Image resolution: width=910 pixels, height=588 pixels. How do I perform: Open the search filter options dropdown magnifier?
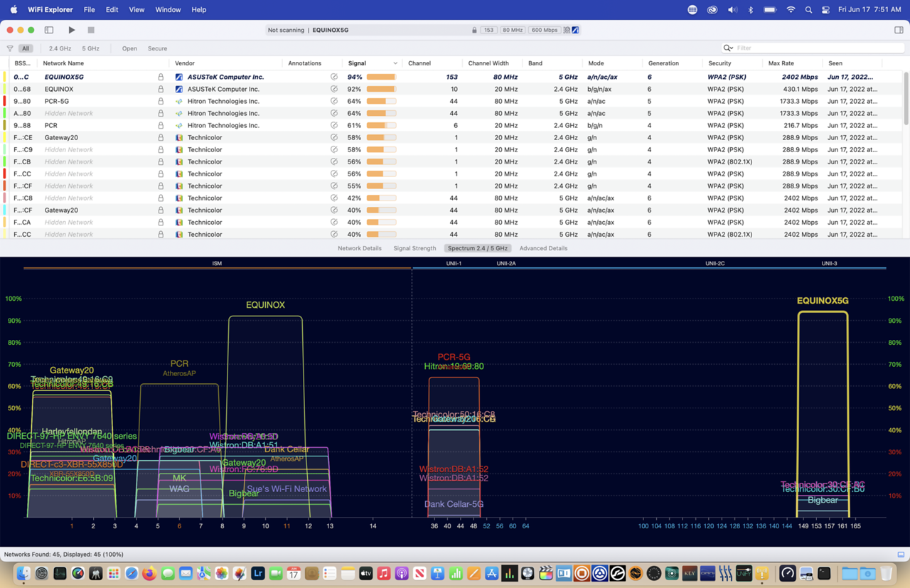click(x=728, y=48)
